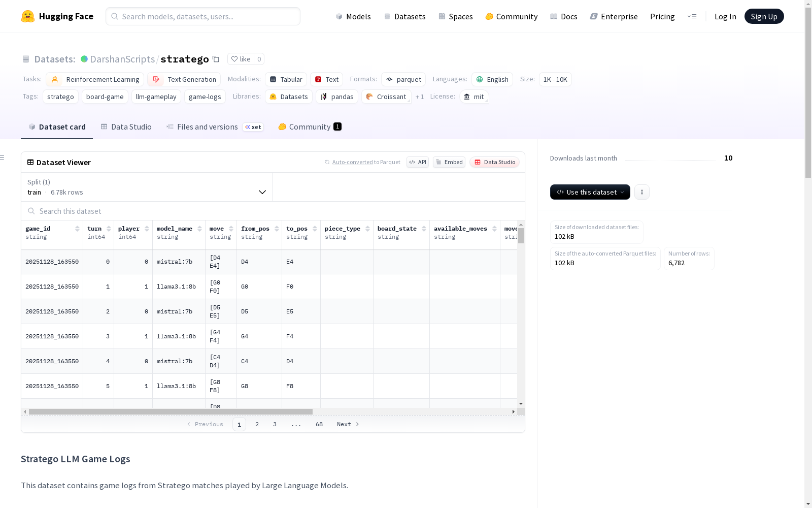Like the stratego dataset
The height and width of the screenshot is (508, 812).
[x=241, y=59]
